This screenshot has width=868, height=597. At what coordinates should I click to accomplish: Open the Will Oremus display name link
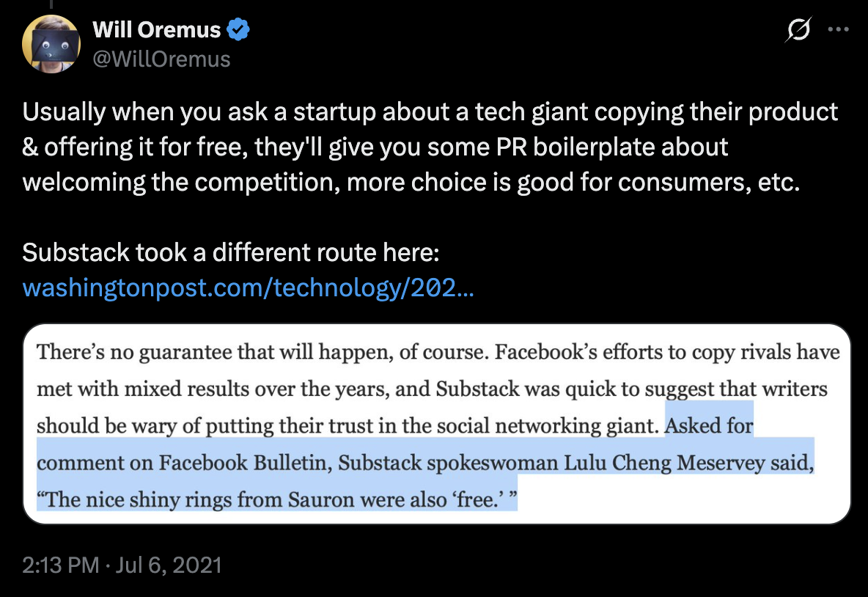[x=156, y=29]
